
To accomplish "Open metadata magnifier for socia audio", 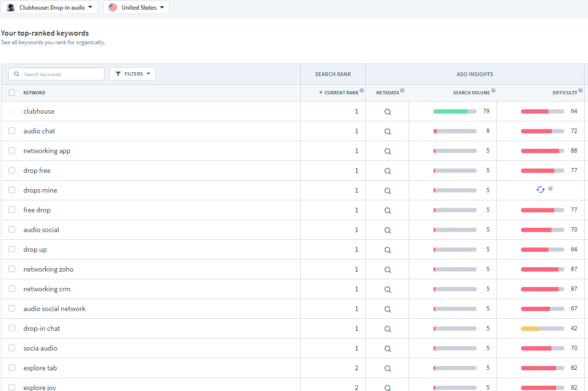I will point(388,349).
